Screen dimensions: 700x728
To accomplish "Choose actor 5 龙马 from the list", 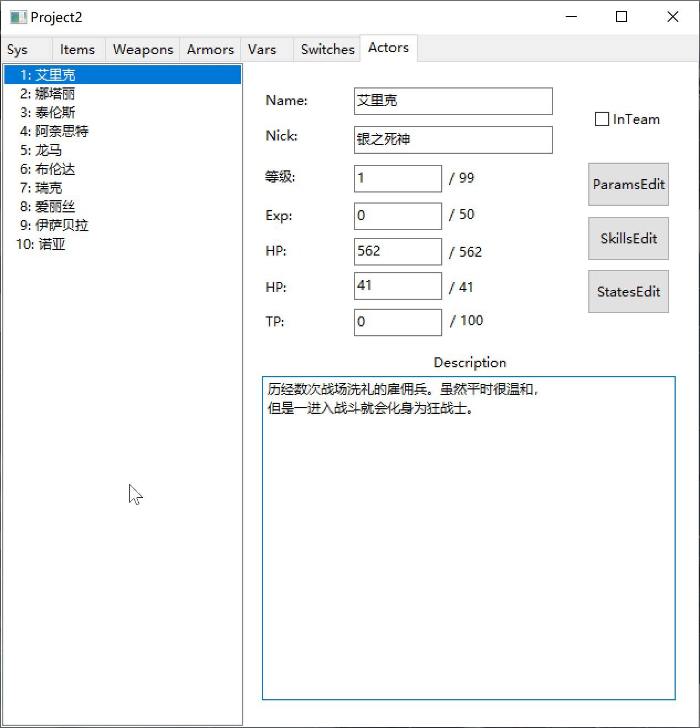I will 41,150.
